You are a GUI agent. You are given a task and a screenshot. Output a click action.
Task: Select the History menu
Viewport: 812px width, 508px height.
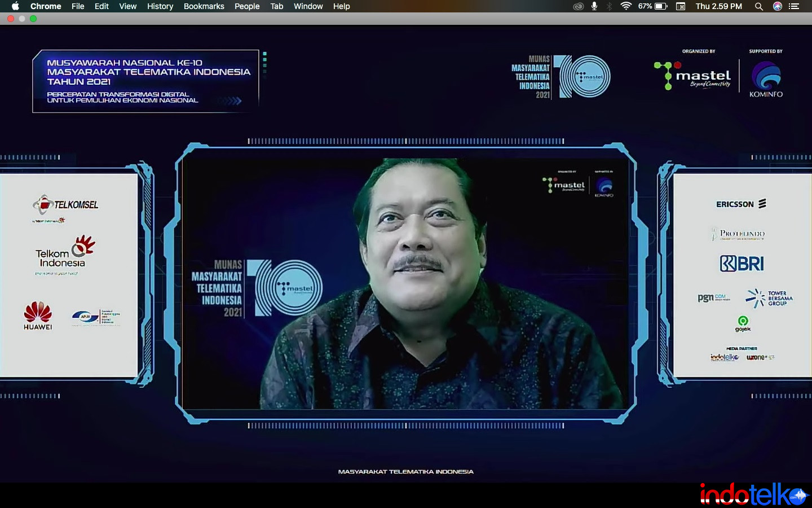coord(160,6)
